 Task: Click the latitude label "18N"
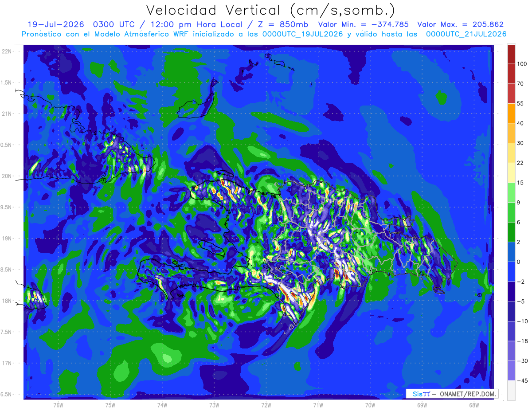(8, 301)
